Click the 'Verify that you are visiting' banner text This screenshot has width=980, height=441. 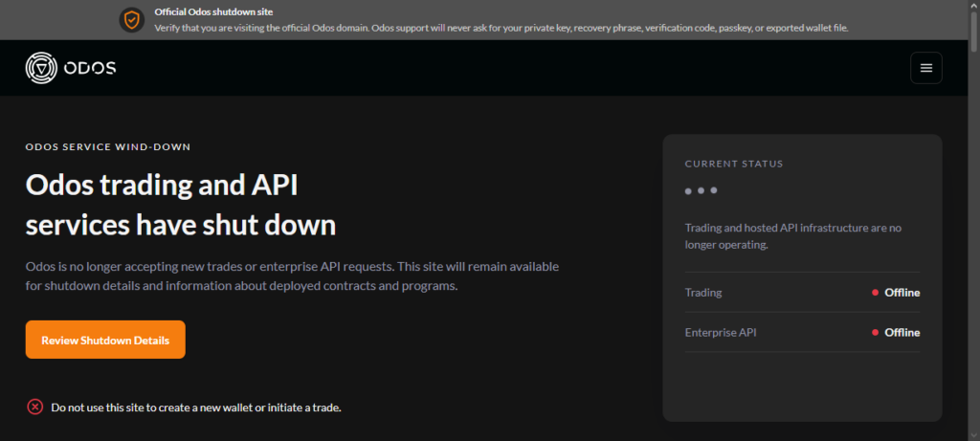pyautogui.click(x=501, y=28)
